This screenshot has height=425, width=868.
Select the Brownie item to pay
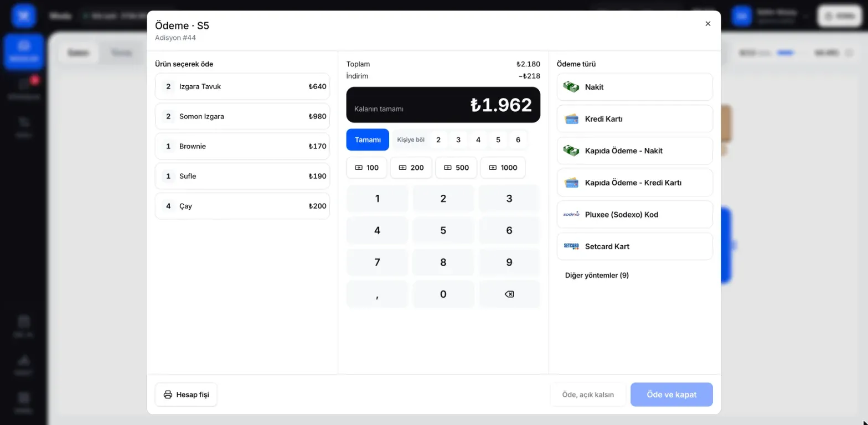coord(242,146)
